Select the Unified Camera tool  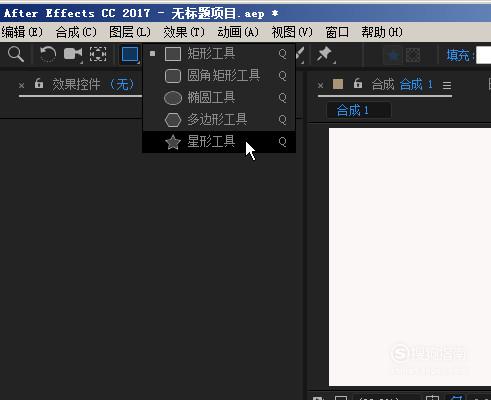click(73, 54)
